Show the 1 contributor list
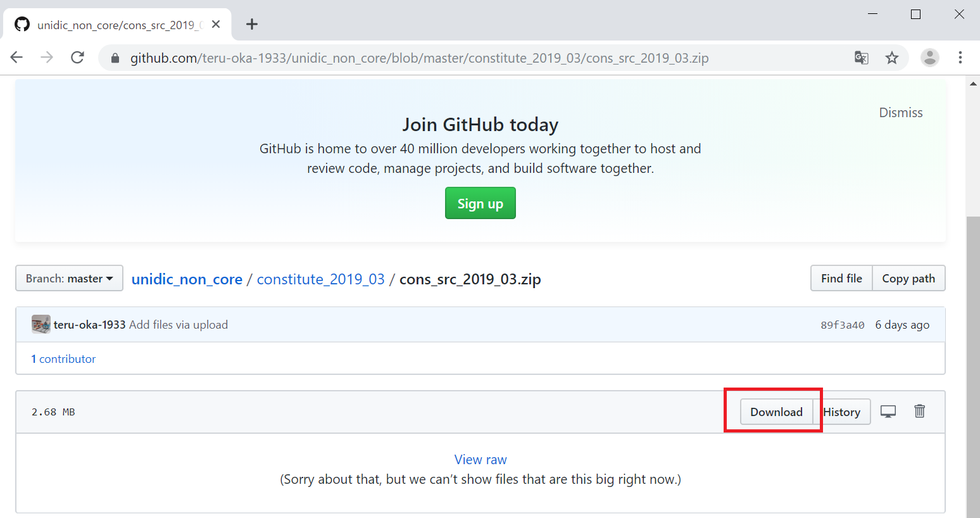Image resolution: width=980 pixels, height=518 pixels. click(x=63, y=359)
